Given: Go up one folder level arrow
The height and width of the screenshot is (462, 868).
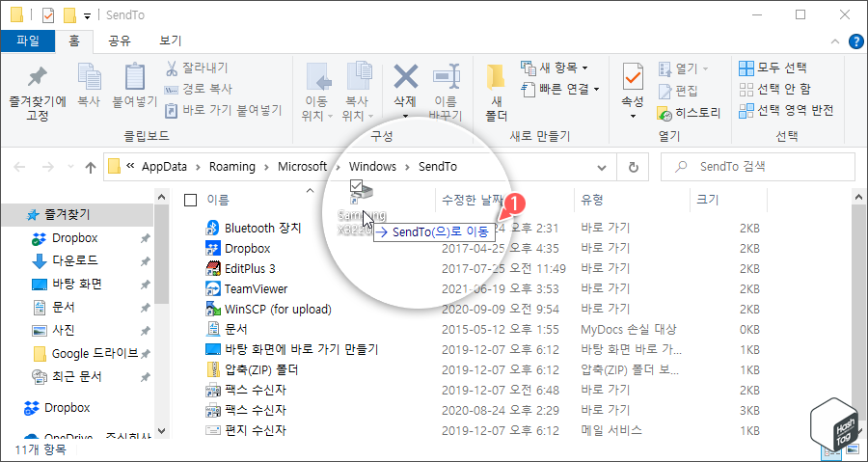Looking at the screenshot, I should (x=91, y=168).
